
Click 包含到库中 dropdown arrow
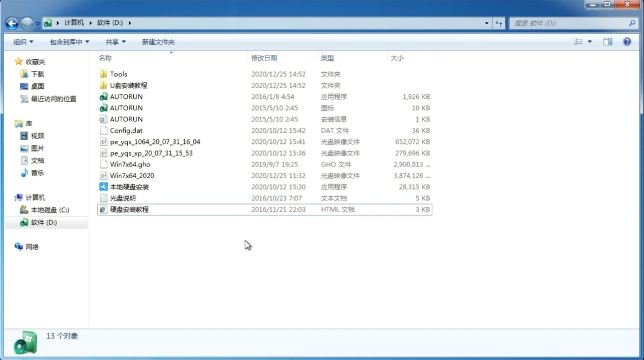[88, 42]
